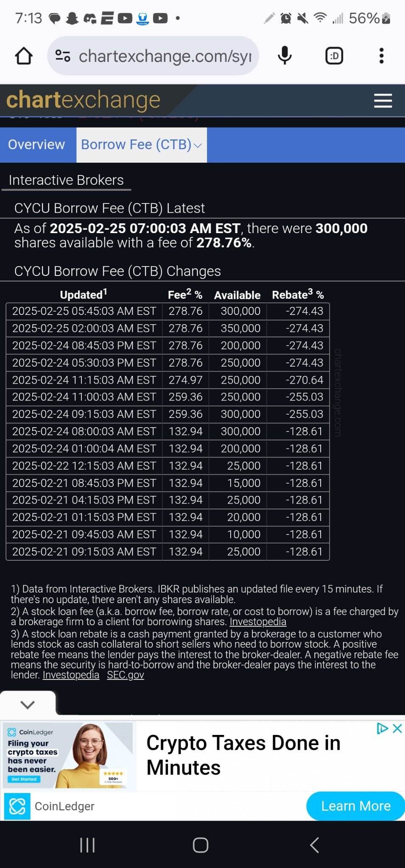Open Chrome three-dot overflow menu

[x=382, y=56]
